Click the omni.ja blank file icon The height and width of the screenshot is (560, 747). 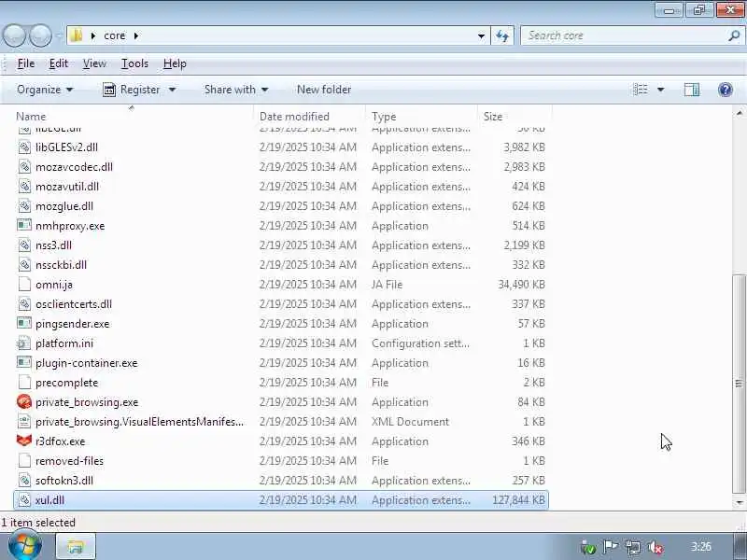24,285
